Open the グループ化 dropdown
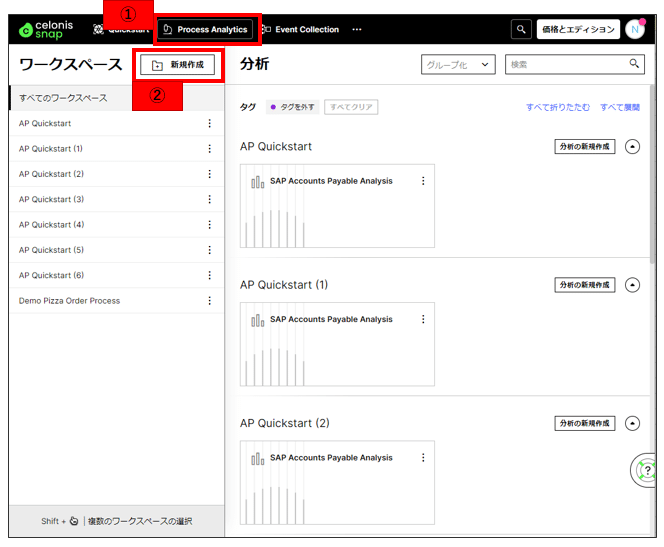Screen dimensions: 664x547 tap(458, 64)
